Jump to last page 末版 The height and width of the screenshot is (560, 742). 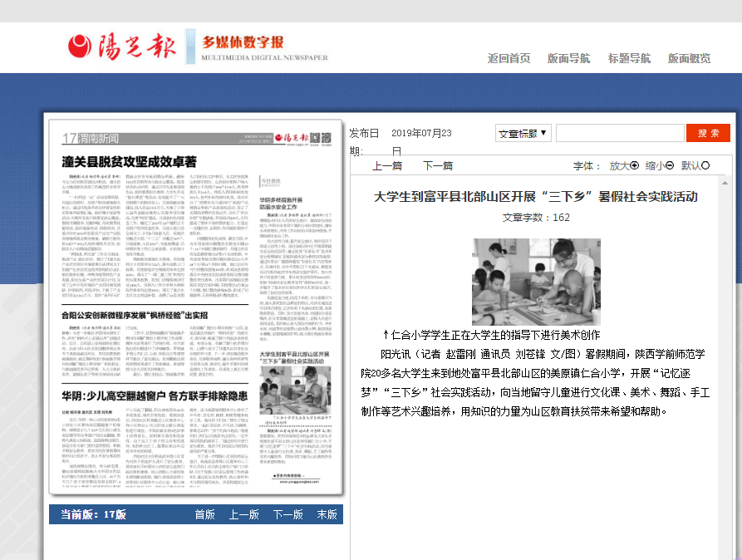[x=327, y=514]
